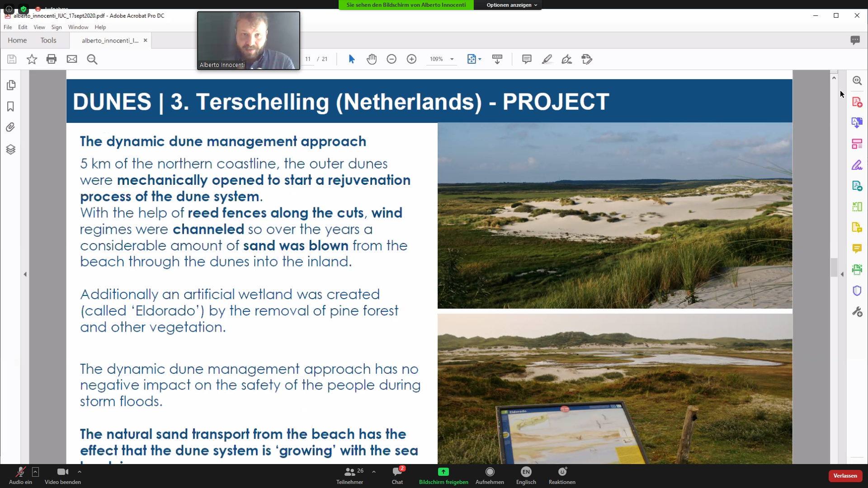The width and height of the screenshot is (868, 488).
Task: Click the Print file icon
Action: tap(52, 59)
